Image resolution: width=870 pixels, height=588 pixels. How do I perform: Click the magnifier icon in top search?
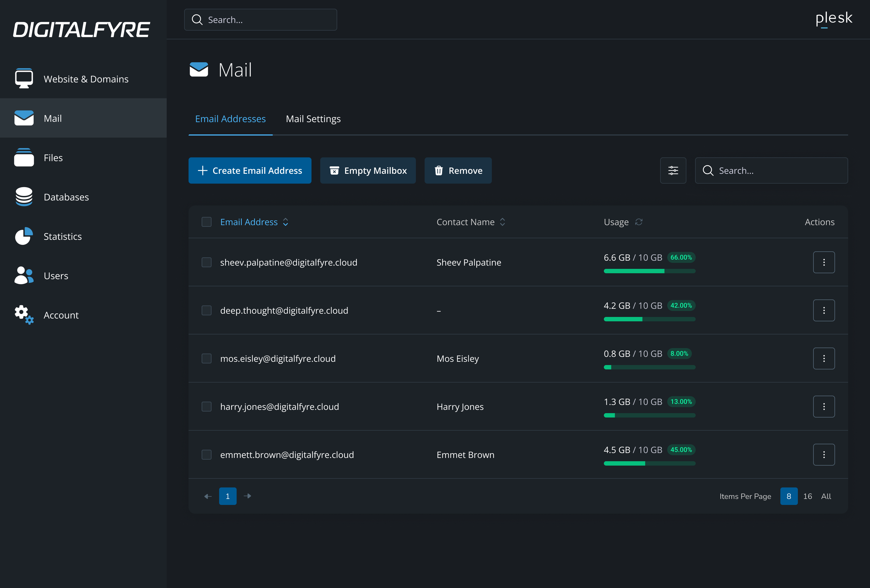(x=197, y=20)
